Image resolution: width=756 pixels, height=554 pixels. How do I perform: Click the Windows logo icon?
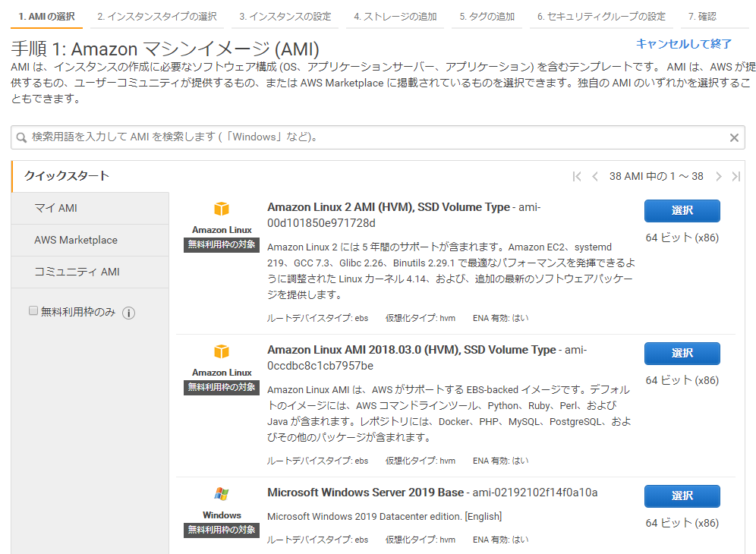click(222, 494)
